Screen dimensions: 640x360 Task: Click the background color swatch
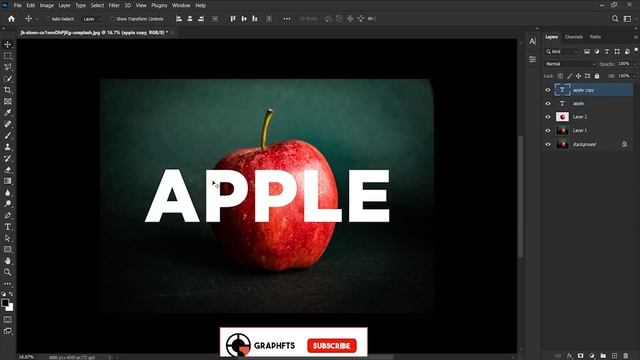[x=10, y=308]
